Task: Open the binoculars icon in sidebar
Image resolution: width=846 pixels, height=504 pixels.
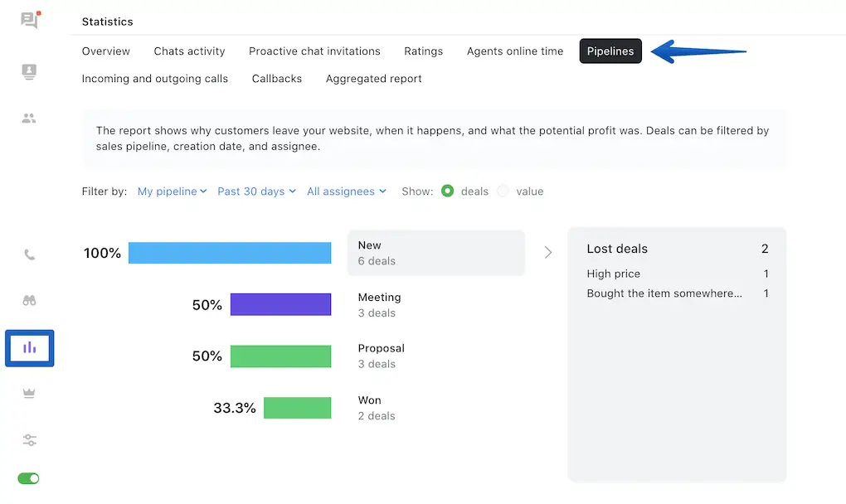Action: click(29, 301)
